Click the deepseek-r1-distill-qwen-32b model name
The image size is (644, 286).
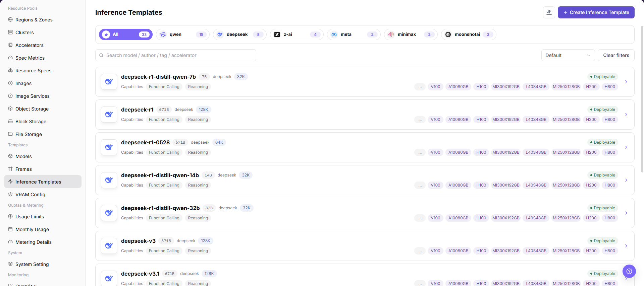coord(160,208)
